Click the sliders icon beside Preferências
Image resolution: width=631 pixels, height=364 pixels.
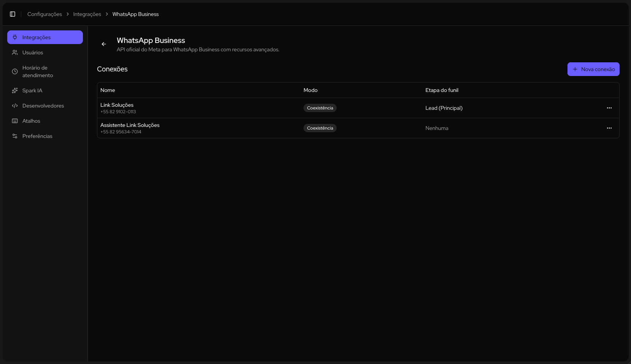click(x=15, y=136)
